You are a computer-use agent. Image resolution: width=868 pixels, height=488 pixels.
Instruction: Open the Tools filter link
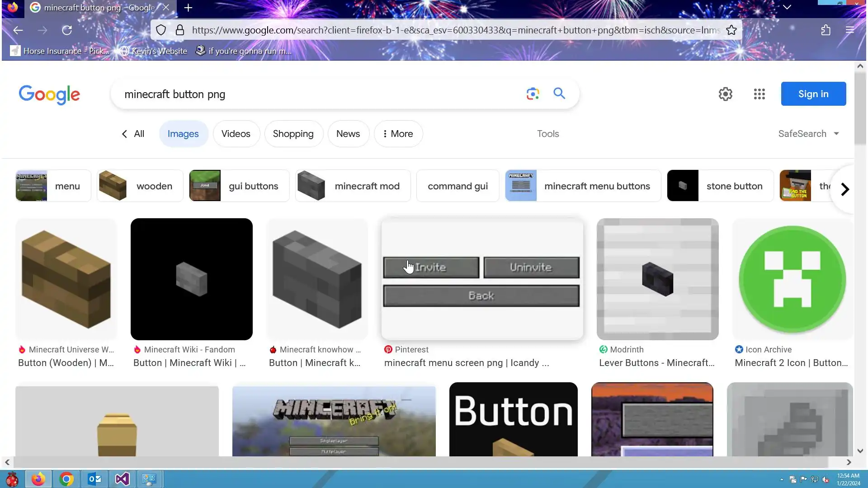pyautogui.click(x=547, y=134)
